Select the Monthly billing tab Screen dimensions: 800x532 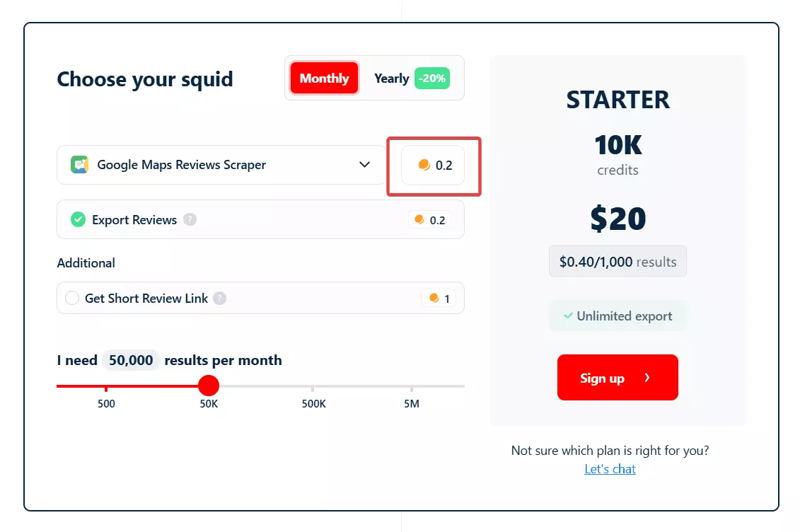[323, 78]
